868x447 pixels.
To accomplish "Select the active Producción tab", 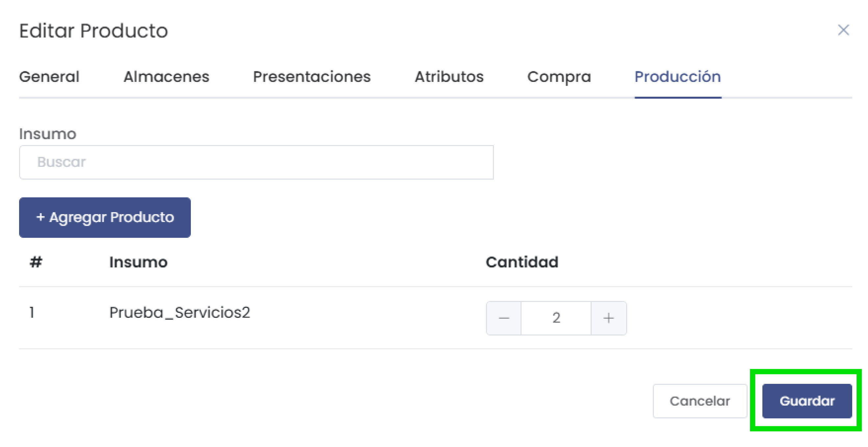I will click(677, 77).
